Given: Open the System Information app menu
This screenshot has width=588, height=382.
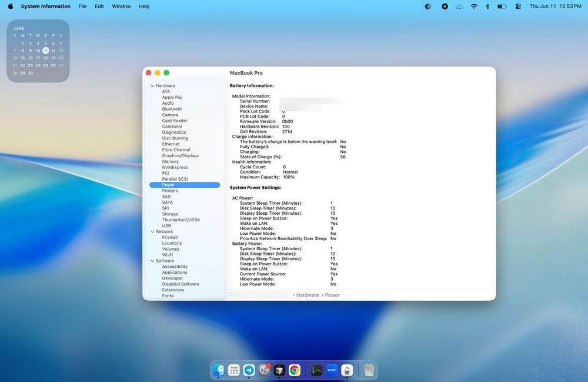Looking at the screenshot, I should click(45, 6).
